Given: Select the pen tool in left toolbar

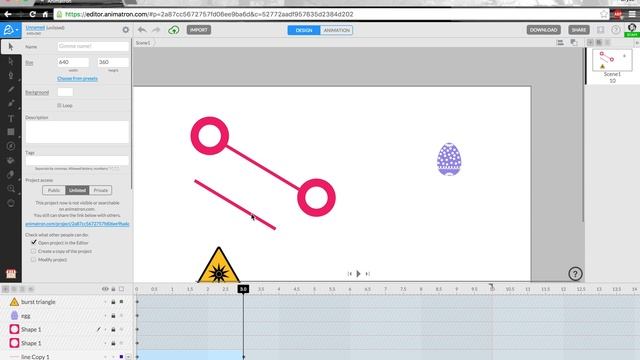Looking at the screenshot, I should 11,76.
